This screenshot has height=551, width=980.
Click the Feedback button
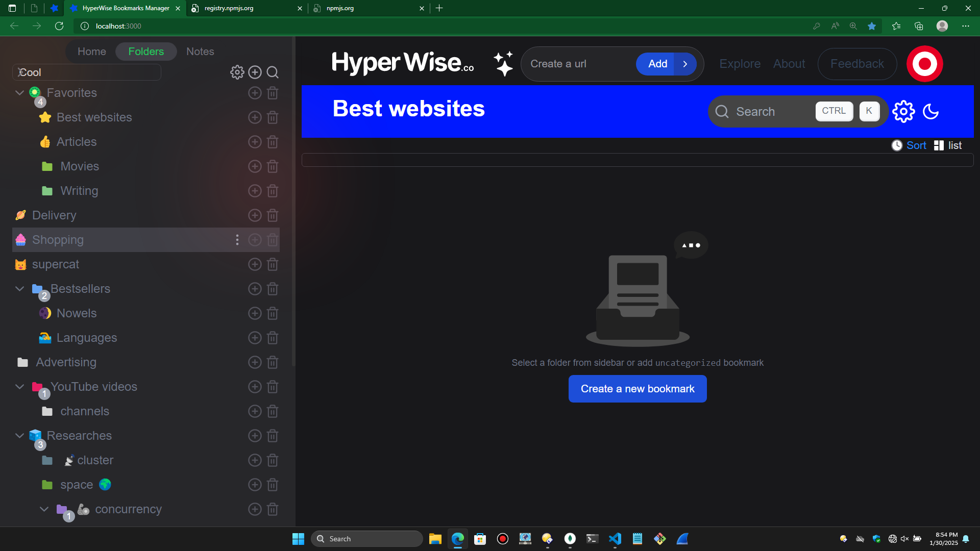(857, 64)
